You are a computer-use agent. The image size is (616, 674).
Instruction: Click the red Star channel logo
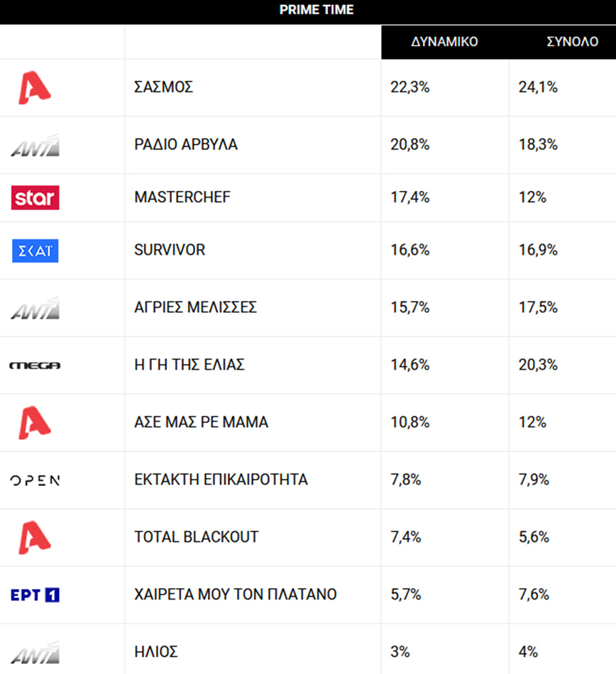[x=35, y=197]
